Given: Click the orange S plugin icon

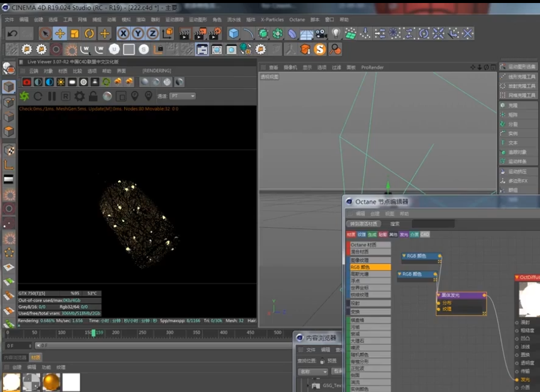Looking at the screenshot, I should coord(320,49).
